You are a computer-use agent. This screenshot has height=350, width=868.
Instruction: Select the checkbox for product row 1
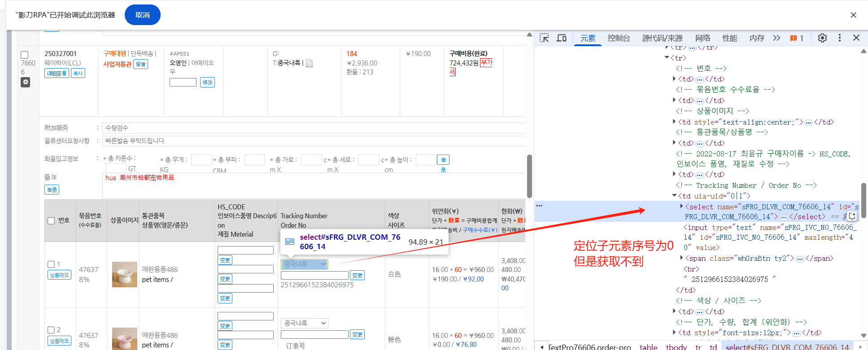51,264
